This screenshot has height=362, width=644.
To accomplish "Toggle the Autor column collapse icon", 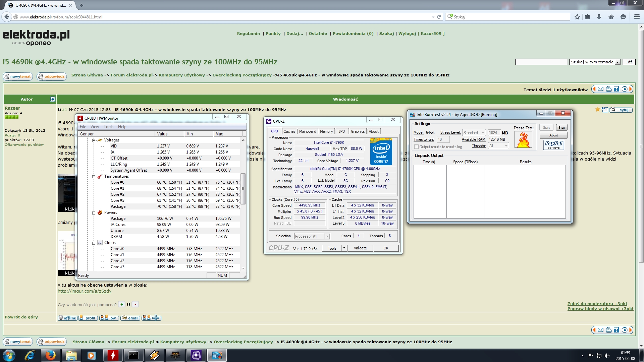I will 53,99.
